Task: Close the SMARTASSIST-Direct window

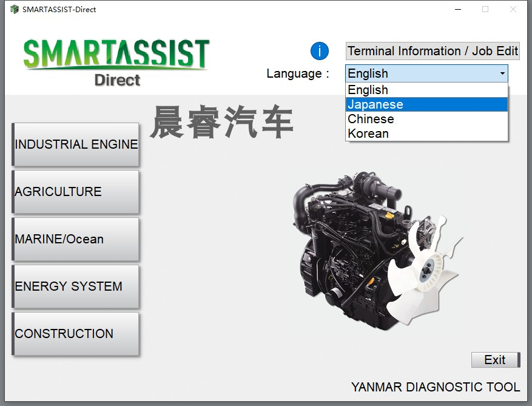Action: [x=513, y=10]
